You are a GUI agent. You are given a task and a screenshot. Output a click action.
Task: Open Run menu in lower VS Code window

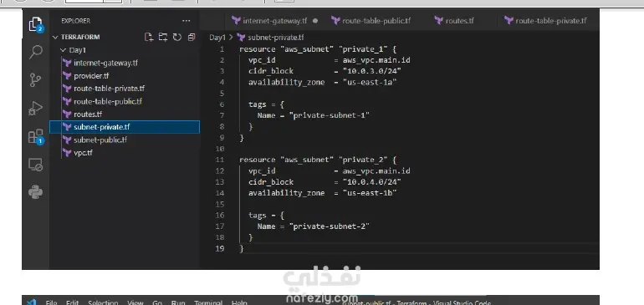pos(178,303)
